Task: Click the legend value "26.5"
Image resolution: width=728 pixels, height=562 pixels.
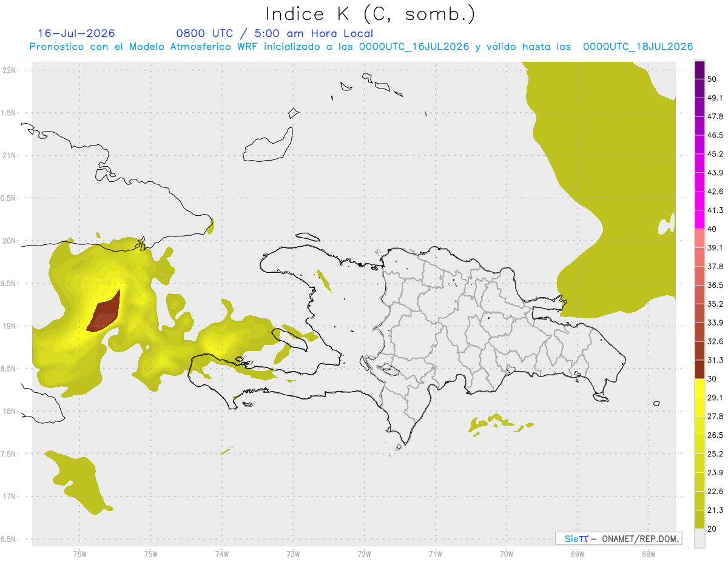Action: 715,435
